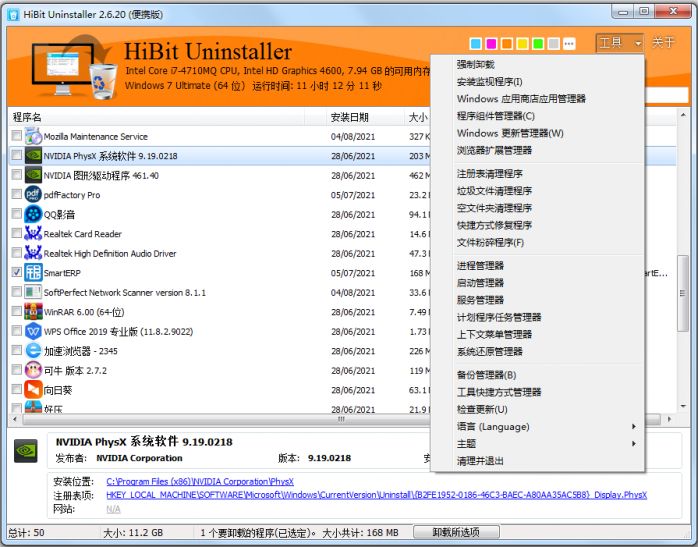Click the WinRAR 6.00 program icon
698x547 pixels.
tap(33, 311)
